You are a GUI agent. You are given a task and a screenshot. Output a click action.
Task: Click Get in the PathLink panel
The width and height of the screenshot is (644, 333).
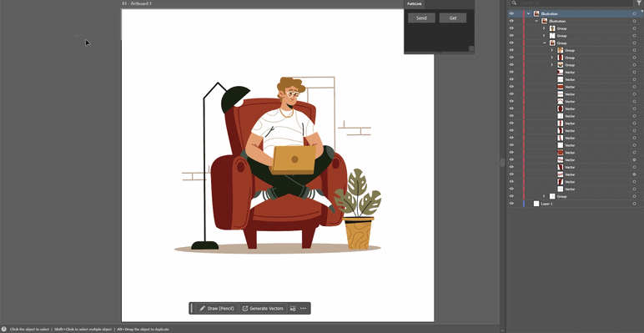(x=453, y=18)
